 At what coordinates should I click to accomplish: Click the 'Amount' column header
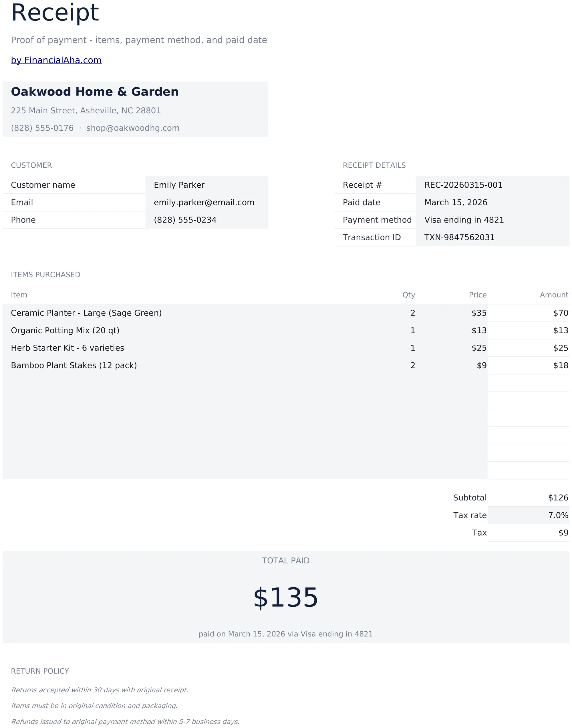(x=554, y=295)
